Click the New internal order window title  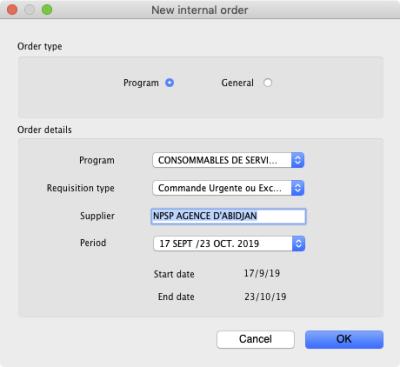coord(200,10)
